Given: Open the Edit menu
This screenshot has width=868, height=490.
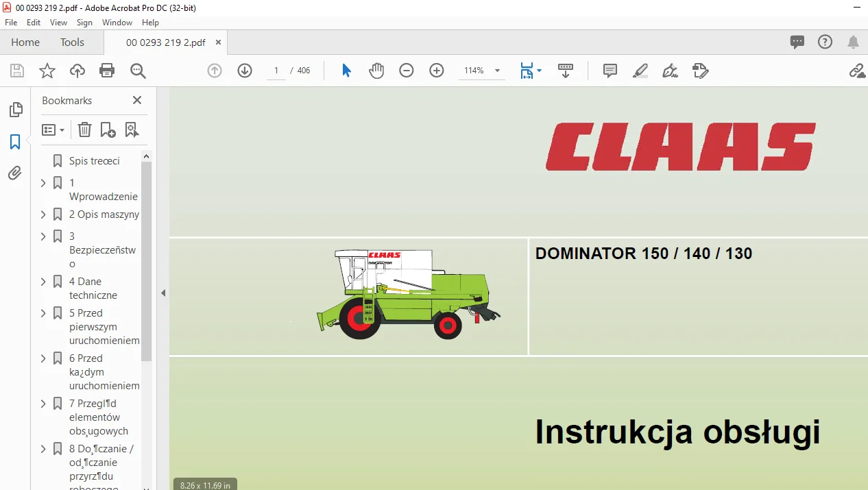Looking at the screenshot, I should (34, 23).
